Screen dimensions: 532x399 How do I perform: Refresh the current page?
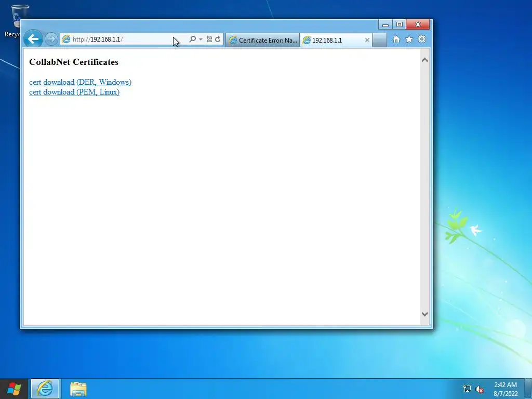218,39
